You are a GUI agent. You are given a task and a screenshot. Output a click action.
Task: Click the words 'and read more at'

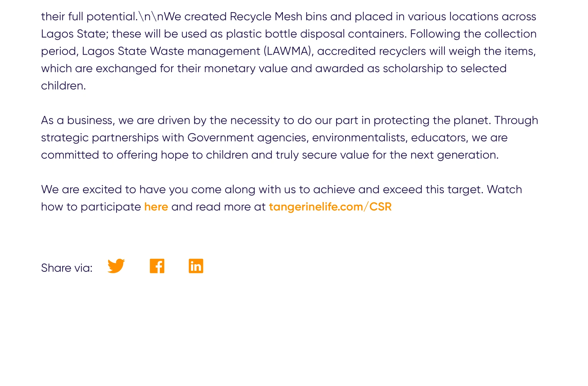(x=218, y=207)
